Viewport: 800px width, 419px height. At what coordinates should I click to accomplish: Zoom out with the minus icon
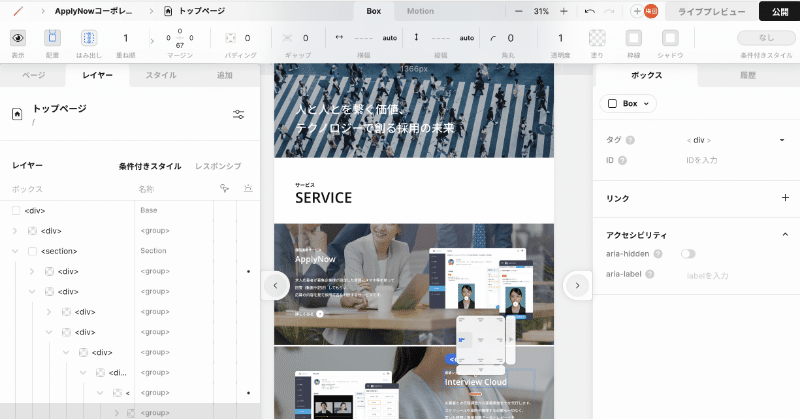point(519,11)
